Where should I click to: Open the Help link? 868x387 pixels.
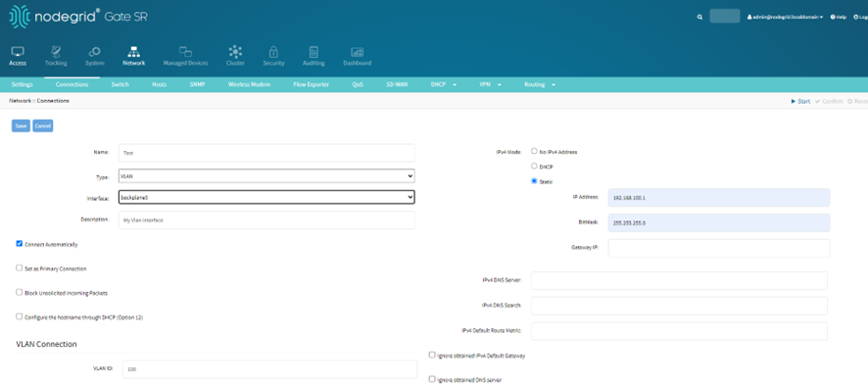pyautogui.click(x=838, y=18)
